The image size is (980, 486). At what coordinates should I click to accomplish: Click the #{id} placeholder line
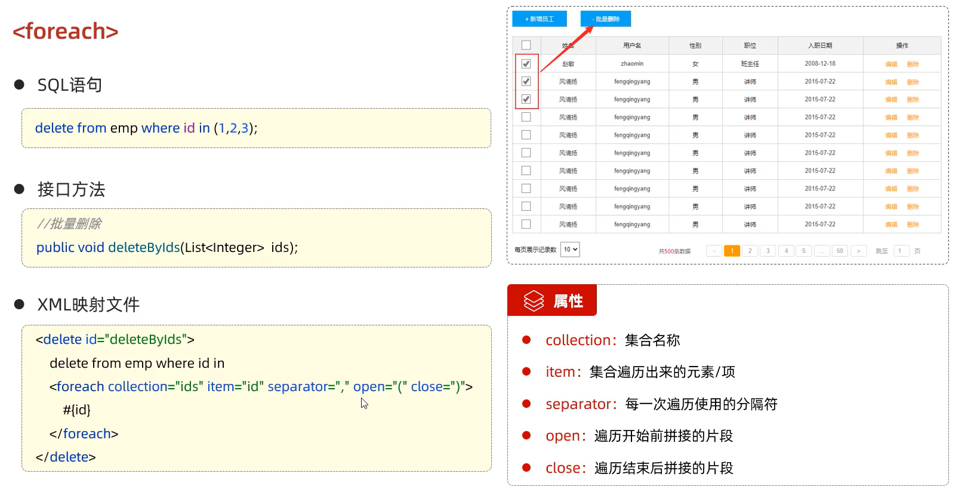(77, 410)
